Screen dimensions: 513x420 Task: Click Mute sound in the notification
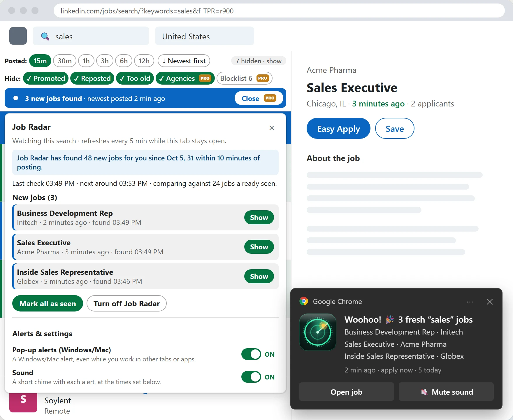coord(446,392)
